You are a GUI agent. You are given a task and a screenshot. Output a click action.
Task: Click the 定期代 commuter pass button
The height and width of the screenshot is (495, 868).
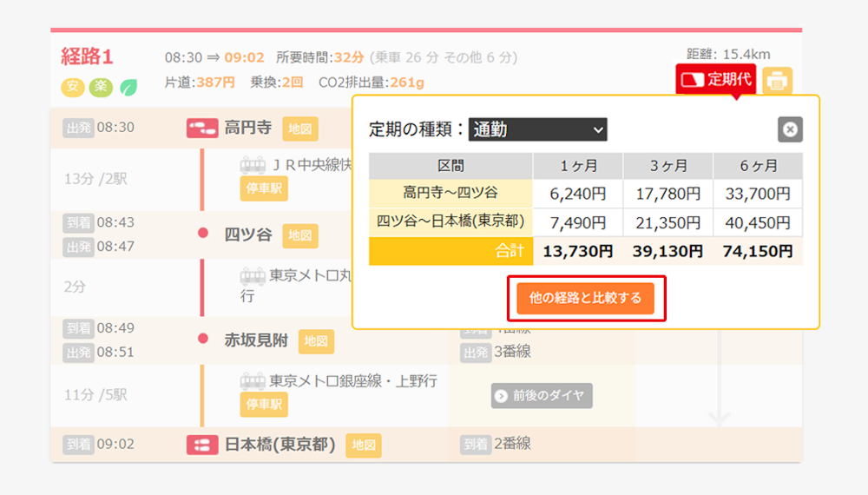(716, 80)
